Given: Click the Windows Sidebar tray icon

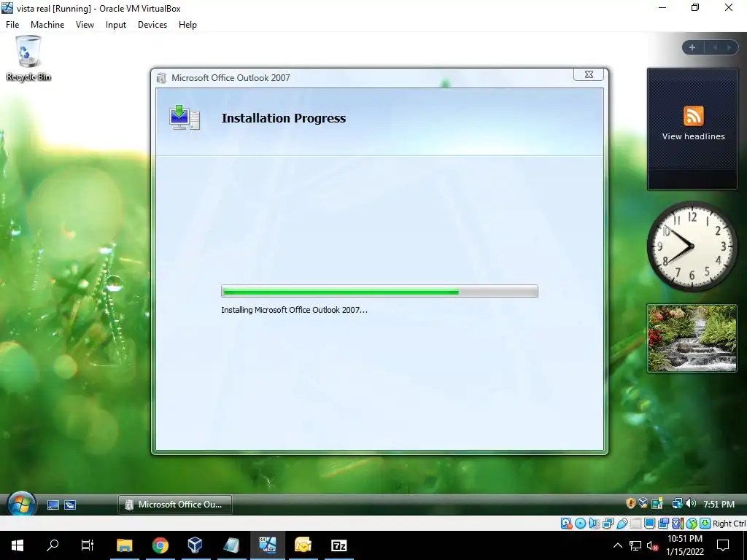Looking at the screenshot, I should pyautogui.click(x=657, y=503).
